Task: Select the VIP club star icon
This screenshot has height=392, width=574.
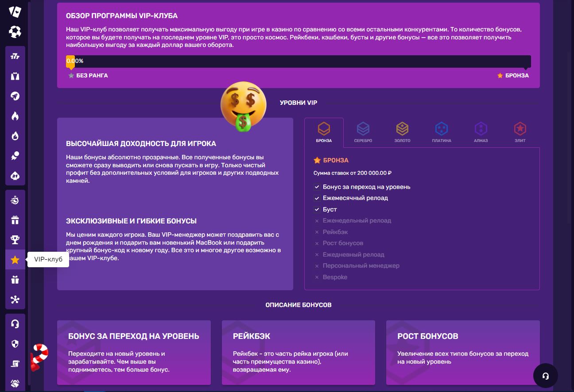Action: (x=15, y=260)
